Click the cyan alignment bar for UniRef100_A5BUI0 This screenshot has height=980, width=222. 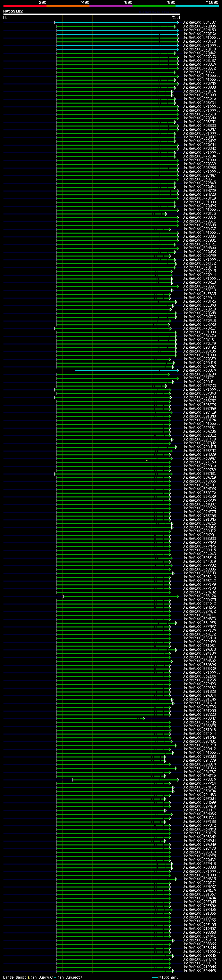coord(127,371)
